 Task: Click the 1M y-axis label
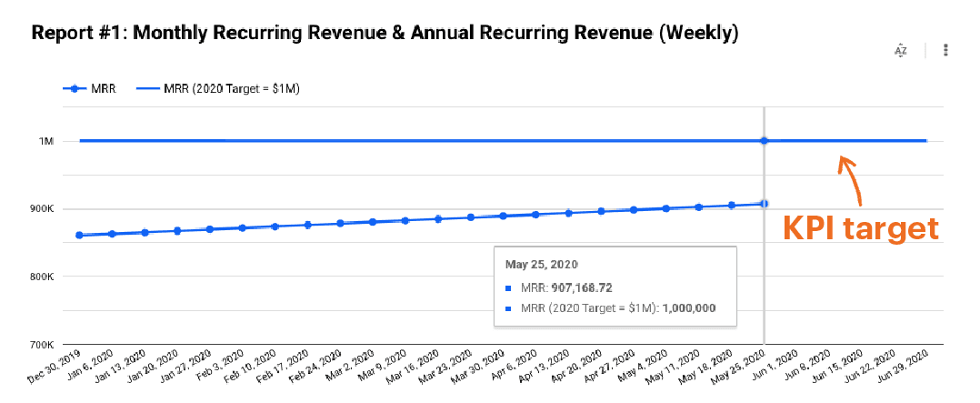coord(46,141)
